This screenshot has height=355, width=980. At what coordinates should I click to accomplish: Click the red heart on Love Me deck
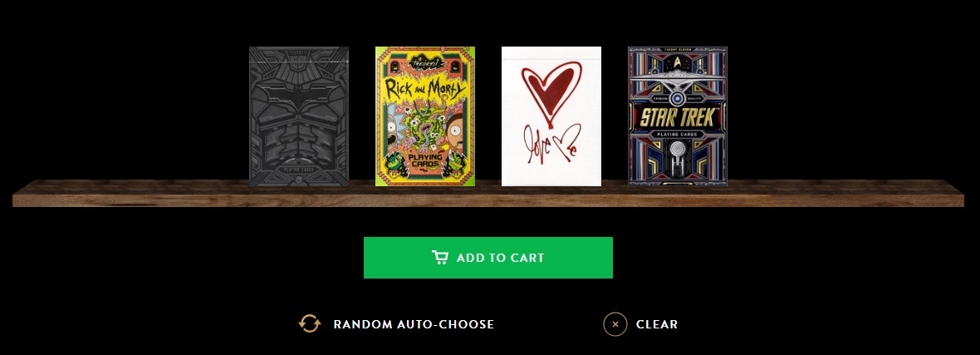(551, 91)
